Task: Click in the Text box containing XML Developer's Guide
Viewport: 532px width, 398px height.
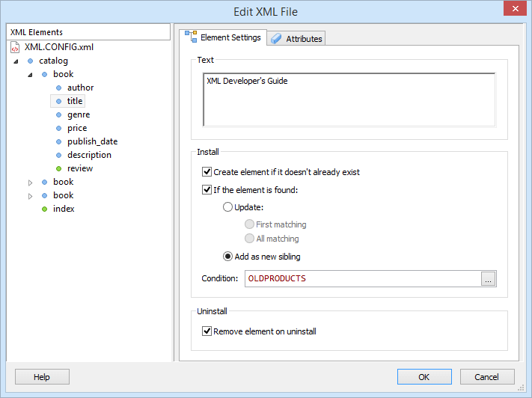Action: tap(349, 99)
